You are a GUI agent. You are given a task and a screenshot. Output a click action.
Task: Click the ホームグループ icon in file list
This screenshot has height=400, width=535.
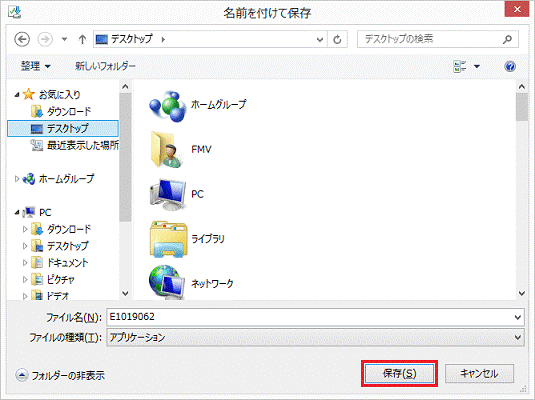point(167,106)
